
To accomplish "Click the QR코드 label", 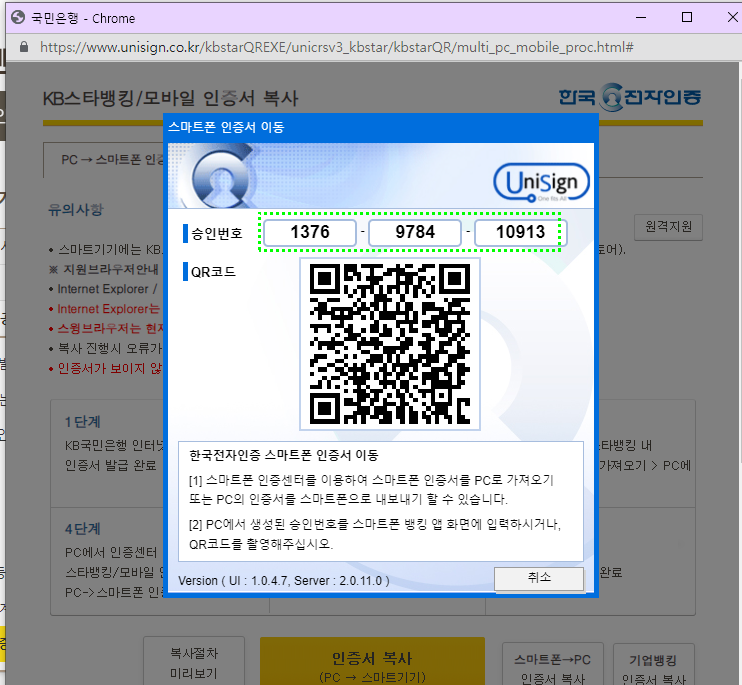I will [213, 272].
